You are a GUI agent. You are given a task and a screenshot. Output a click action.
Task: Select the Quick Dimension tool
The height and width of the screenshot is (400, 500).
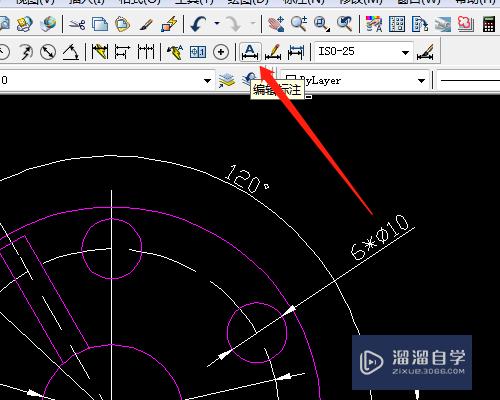100,52
